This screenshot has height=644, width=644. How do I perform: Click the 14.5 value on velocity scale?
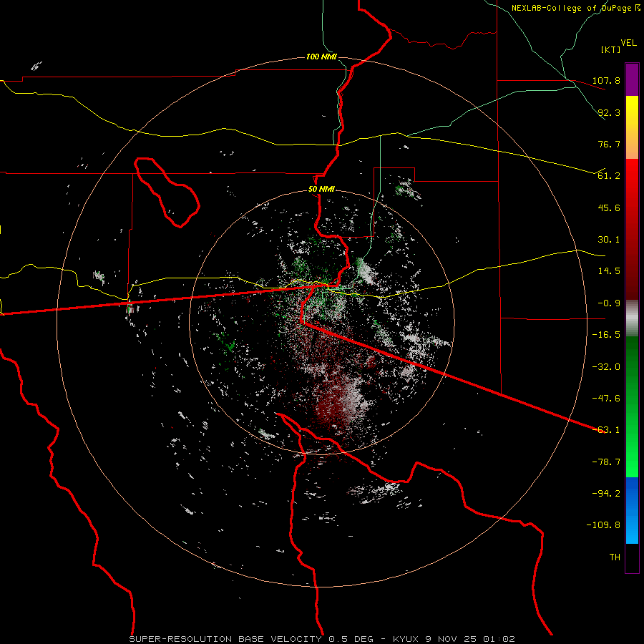[x=609, y=271]
